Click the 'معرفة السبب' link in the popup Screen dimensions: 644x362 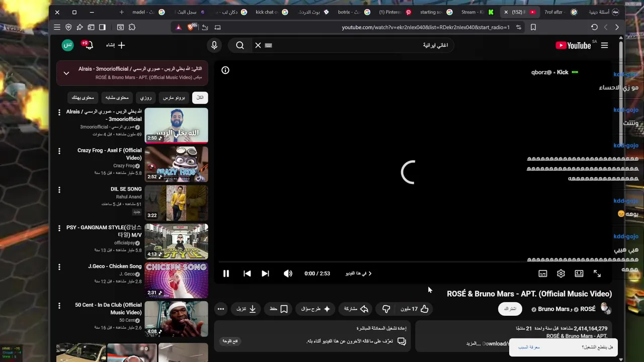[529, 347]
